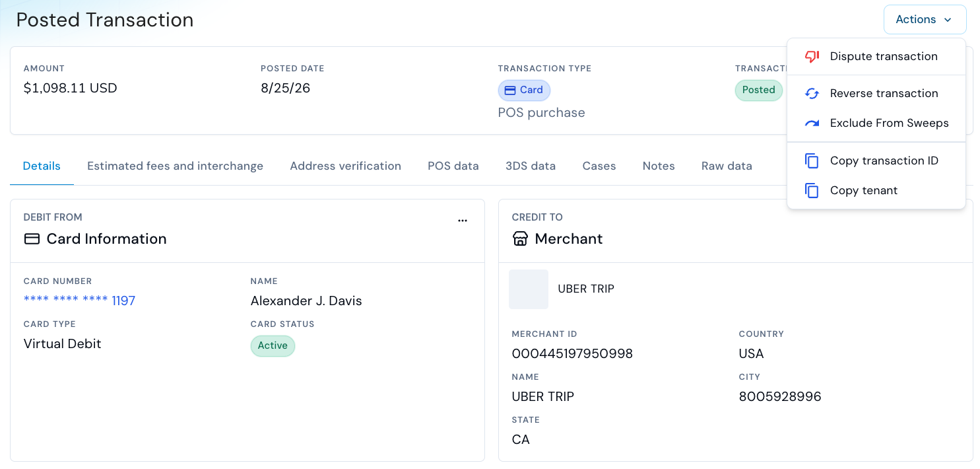
Task: Click the Card Information heading
Action: [107, 239]
